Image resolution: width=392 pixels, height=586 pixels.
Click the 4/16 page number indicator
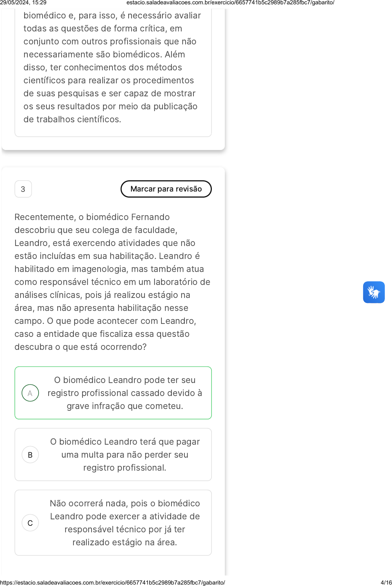(x=386, y=582)
